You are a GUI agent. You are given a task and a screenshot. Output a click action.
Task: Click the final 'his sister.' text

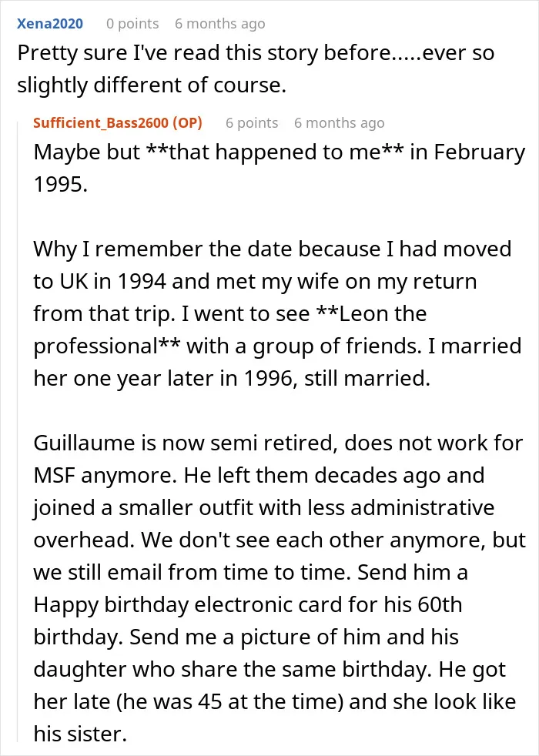point(80,734)
